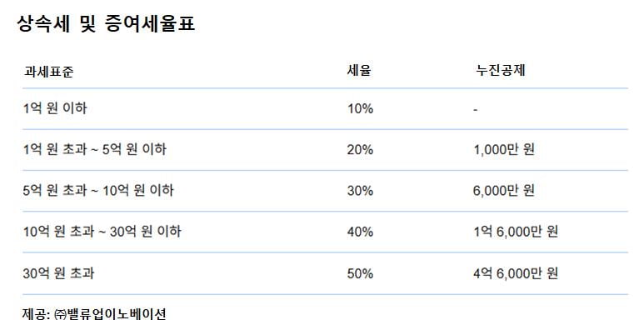Viewport: 644px width, 335px height.
Task: Select the 과세표준 column header
Action: point(48,70)
